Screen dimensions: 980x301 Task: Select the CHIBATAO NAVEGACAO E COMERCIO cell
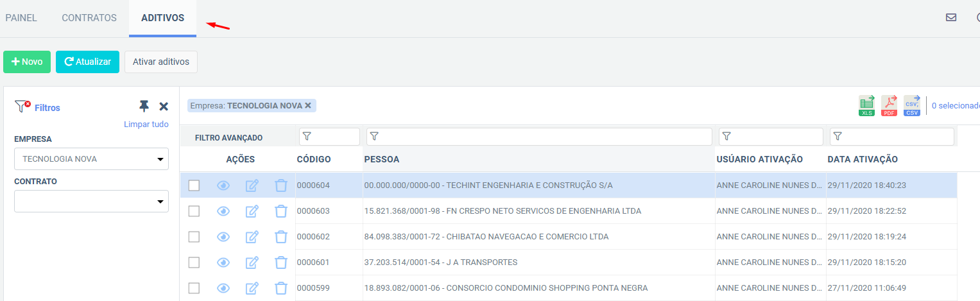[538, 237]
